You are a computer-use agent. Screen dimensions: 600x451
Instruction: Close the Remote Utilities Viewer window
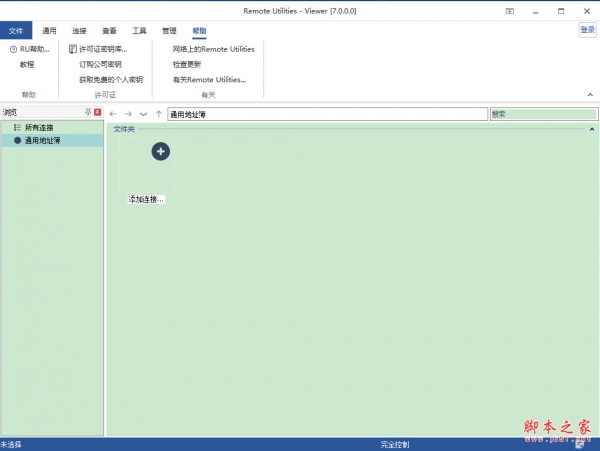(587, 11)
